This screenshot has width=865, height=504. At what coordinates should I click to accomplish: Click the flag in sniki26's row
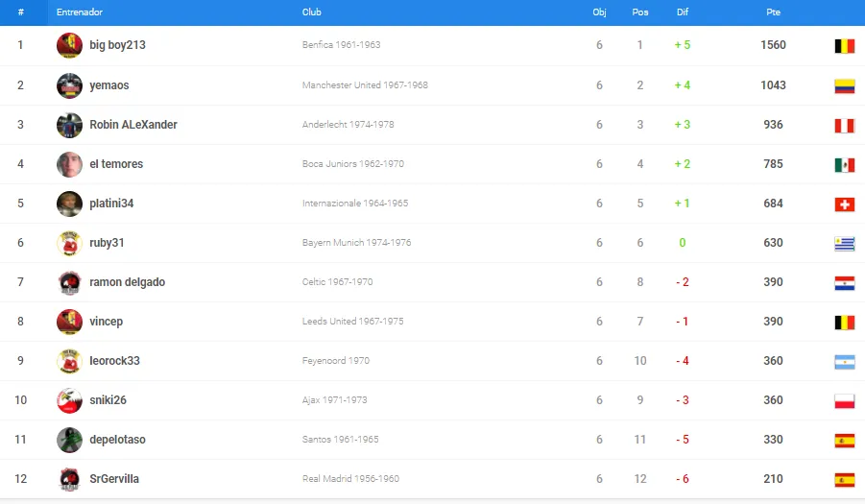tap(845, 401)
